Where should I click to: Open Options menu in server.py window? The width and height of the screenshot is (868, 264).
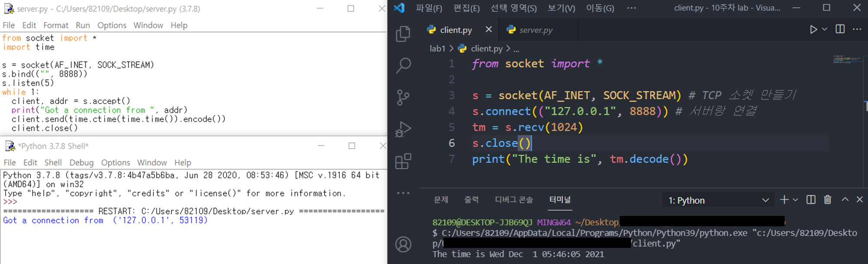(112, 25)
